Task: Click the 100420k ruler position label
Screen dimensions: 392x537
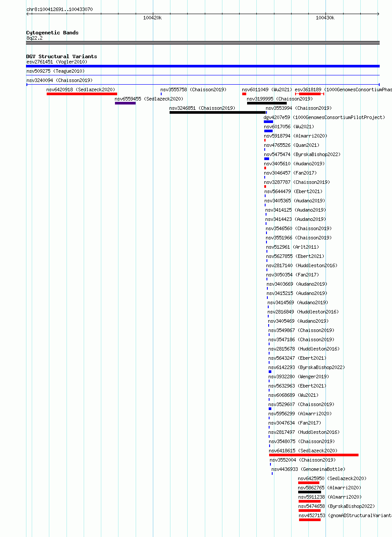Action: point(152,18)
